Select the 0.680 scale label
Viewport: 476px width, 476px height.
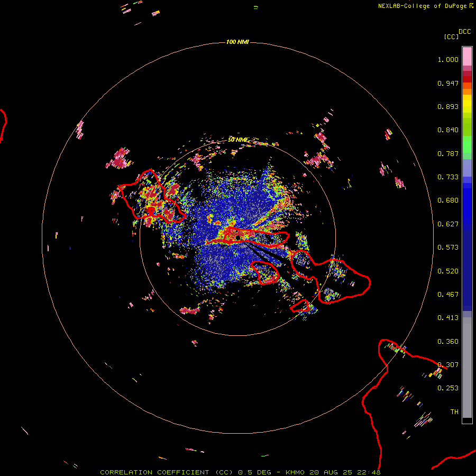448,200
